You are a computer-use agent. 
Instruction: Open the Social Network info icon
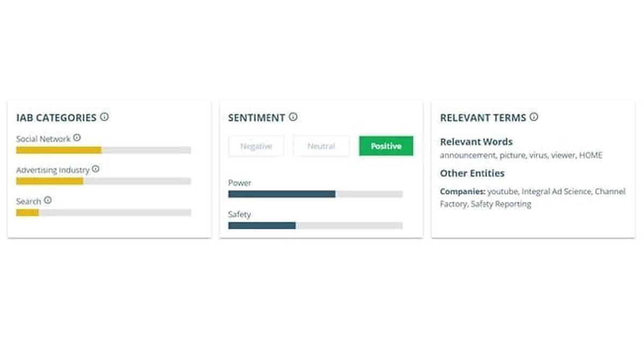[77, 138]
